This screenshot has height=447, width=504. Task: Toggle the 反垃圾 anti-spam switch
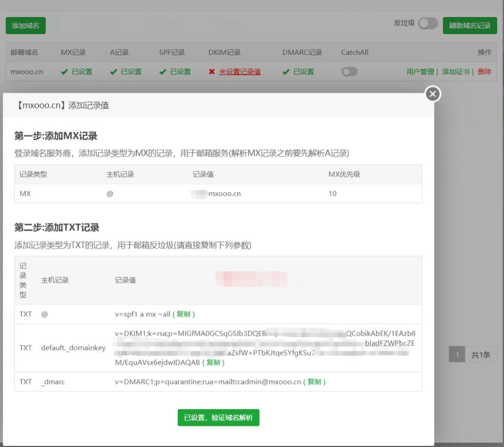(427, 23)
